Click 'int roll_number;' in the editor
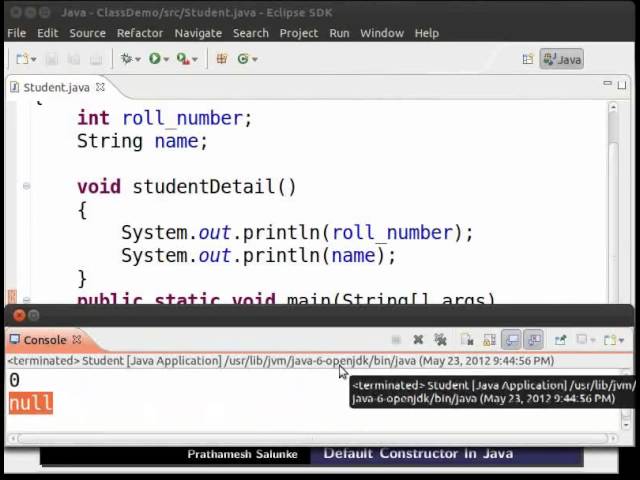The width and height of the screenshot is (640, 480). pyautogui.click(x=165, y=118)
